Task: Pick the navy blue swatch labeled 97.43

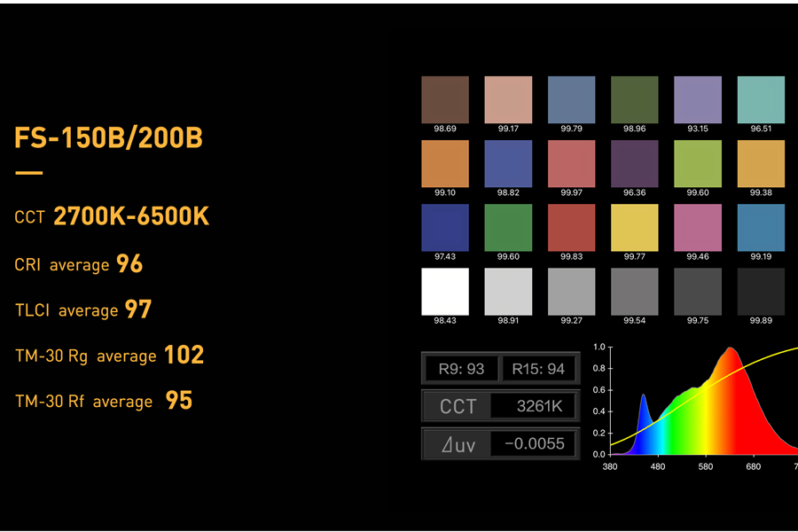Action: (445, 227)
